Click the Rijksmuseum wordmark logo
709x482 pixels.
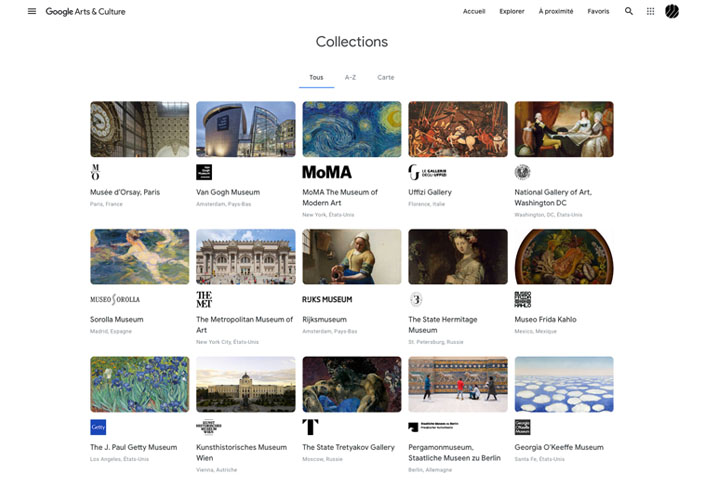click(x=327, y=299)
